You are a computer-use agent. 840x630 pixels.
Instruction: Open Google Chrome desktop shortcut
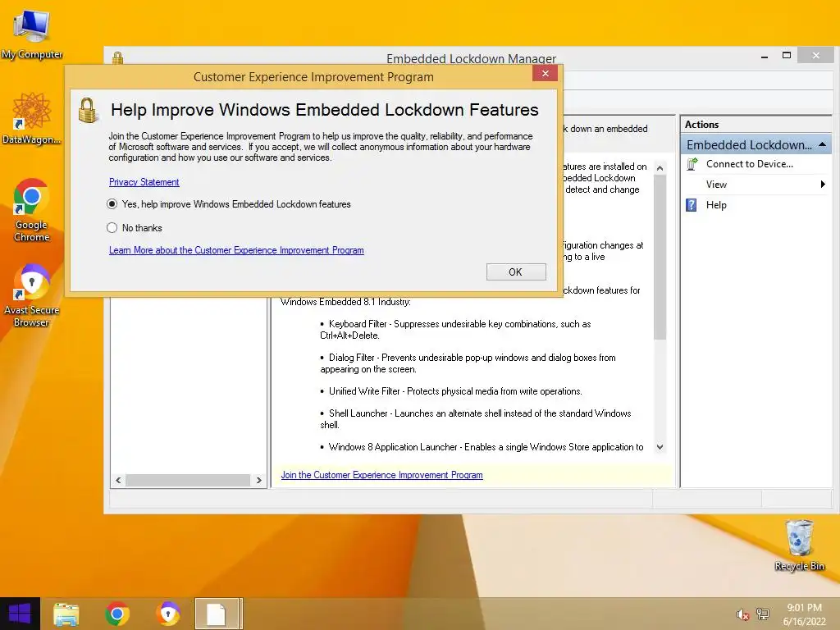(32, 210)
